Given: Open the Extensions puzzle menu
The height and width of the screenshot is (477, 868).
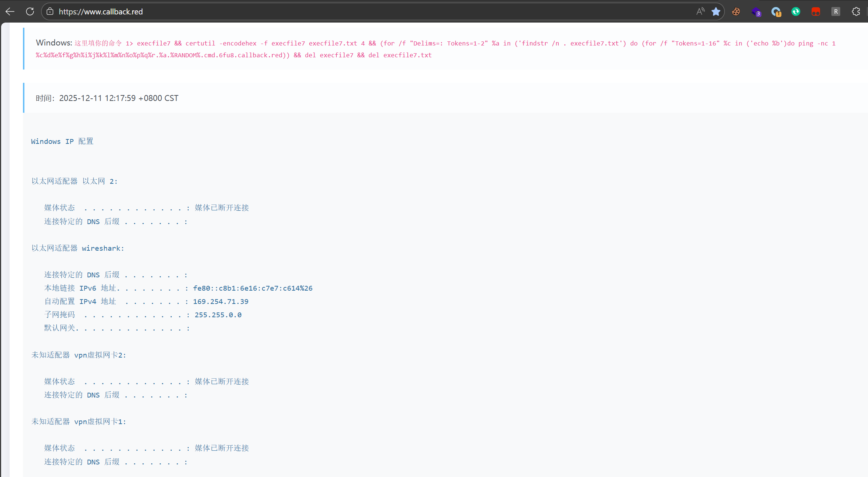Looking at the screenshot, I should click(856, 11).
